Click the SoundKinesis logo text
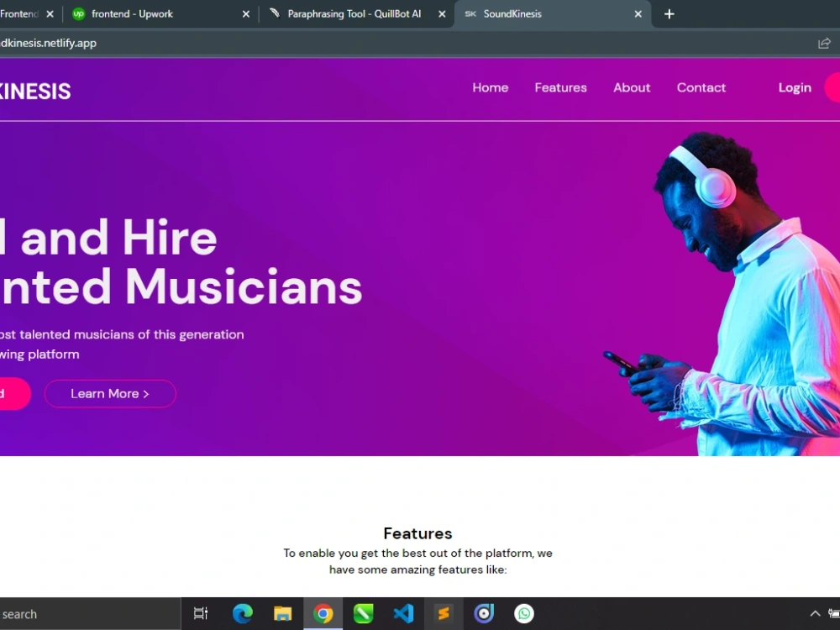 point(35,91)
